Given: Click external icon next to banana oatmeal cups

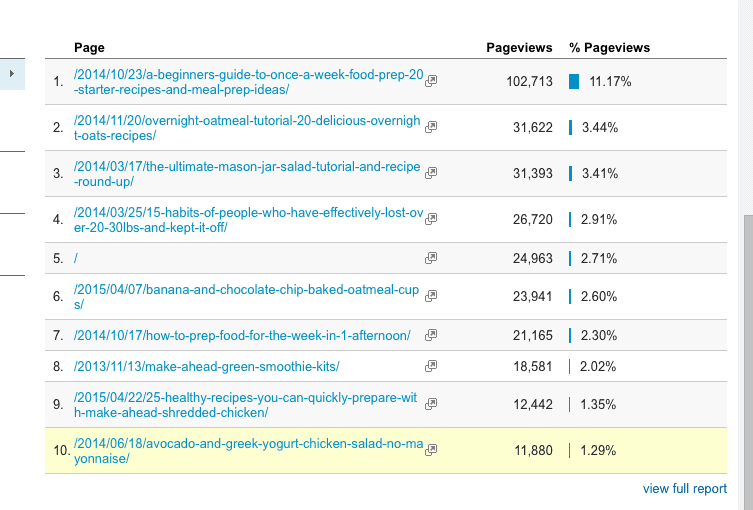Looking at the screenshot, I should click(x=431, y=296).
